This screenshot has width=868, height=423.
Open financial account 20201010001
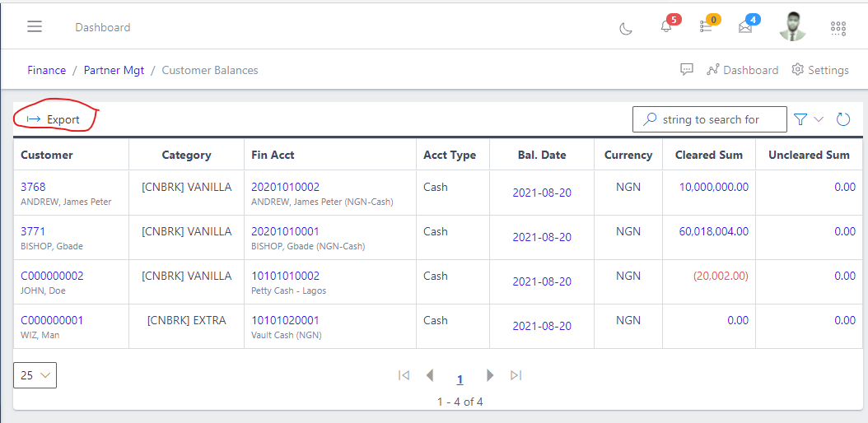[285, 231]
